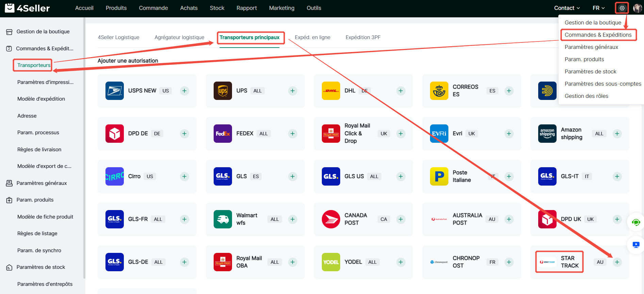Add Walmart wfs carrier authorization
This screenshot has height=294, width=644.
[x=293, y=219]
